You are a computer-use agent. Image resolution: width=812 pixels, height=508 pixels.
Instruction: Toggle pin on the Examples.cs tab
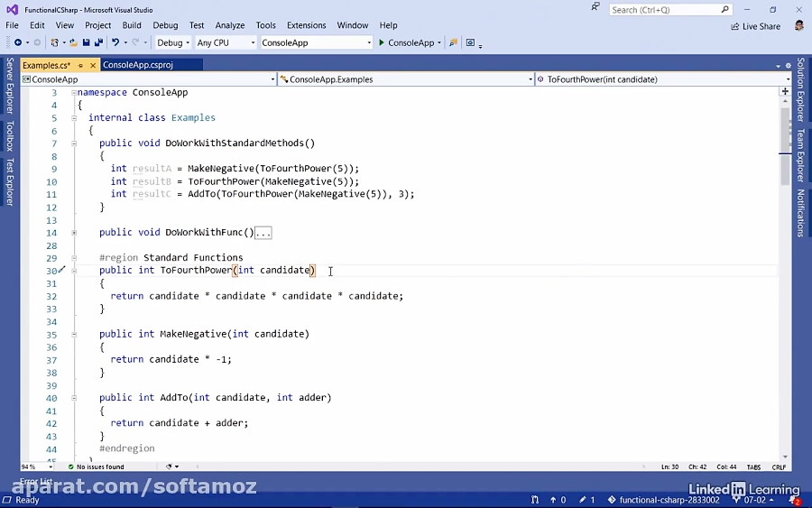tap(80, 65)
